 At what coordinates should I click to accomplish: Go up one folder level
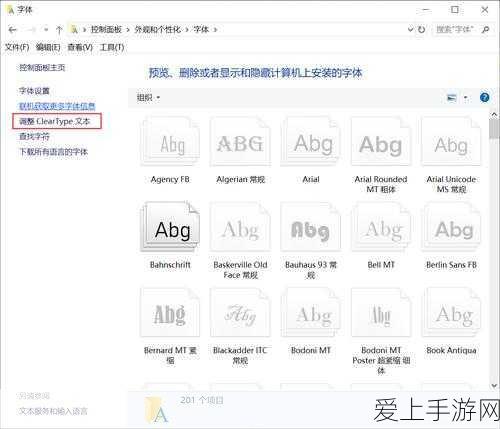tap(59, 30)
